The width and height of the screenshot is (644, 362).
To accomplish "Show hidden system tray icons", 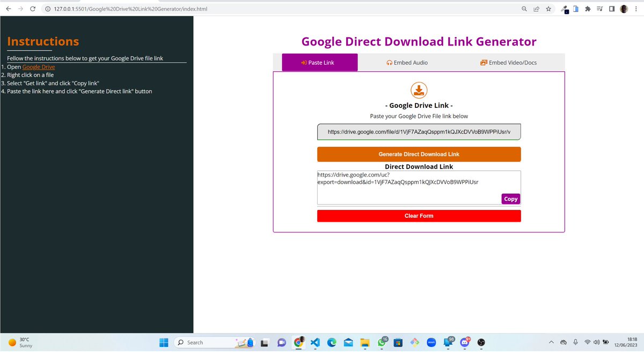I will pyautogui.click(x=551, y=342).
